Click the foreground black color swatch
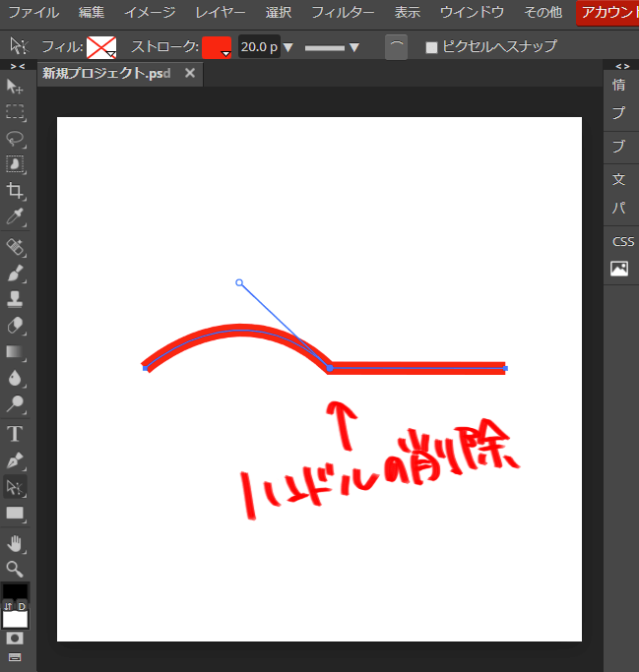The image size is (639, 672). click(x=16, y=591)
